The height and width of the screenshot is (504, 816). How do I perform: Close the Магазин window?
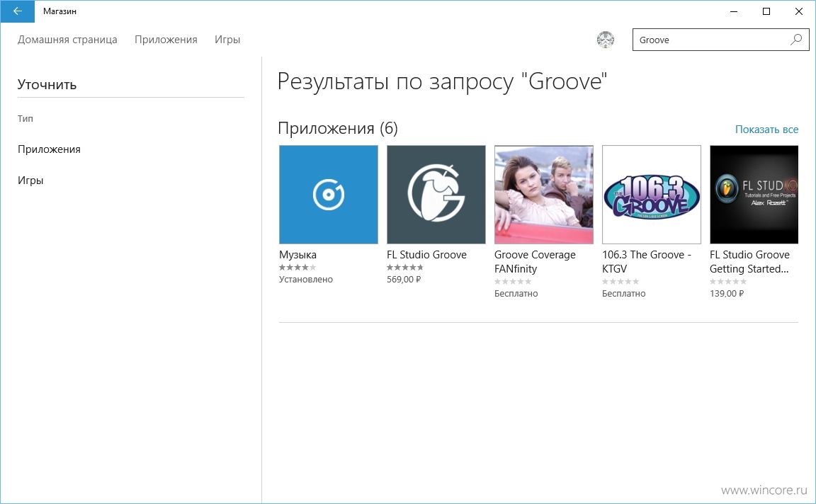tap(799, 11)
